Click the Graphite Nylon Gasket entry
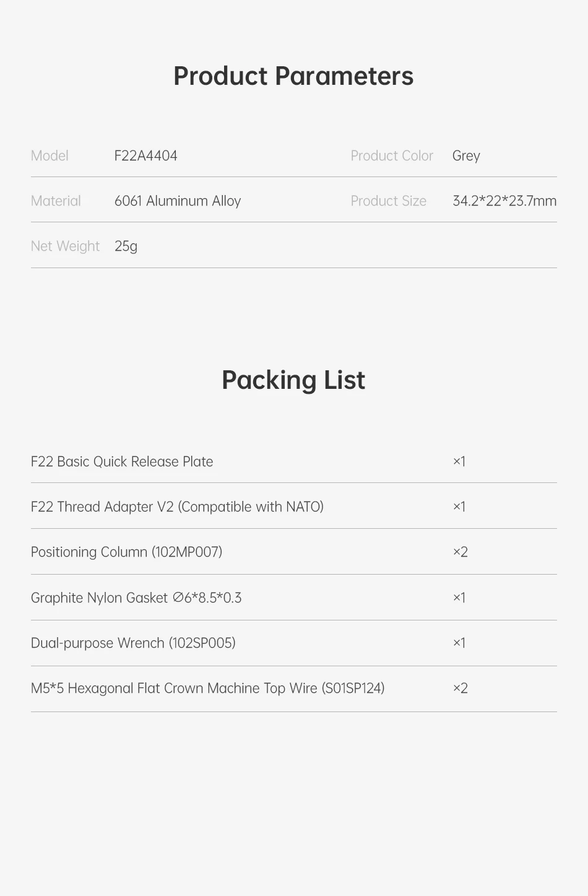 136,598
